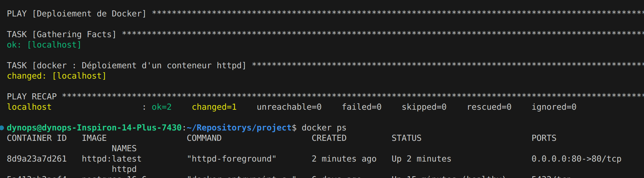Image resolution: width=644 pixels, height=178 pixels.
Task: Click the STATUS column header
Action: tap(407, 138)
